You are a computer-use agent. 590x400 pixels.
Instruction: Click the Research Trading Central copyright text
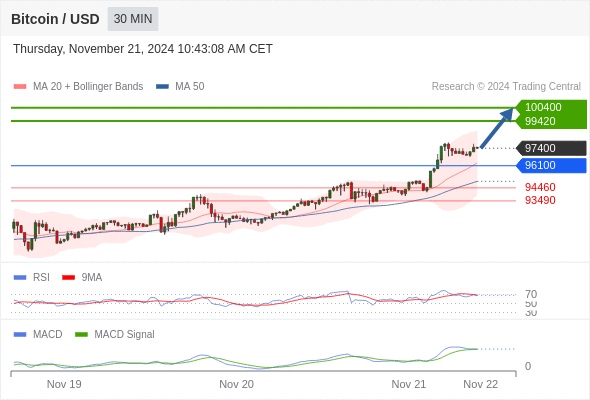coord(506,87)
